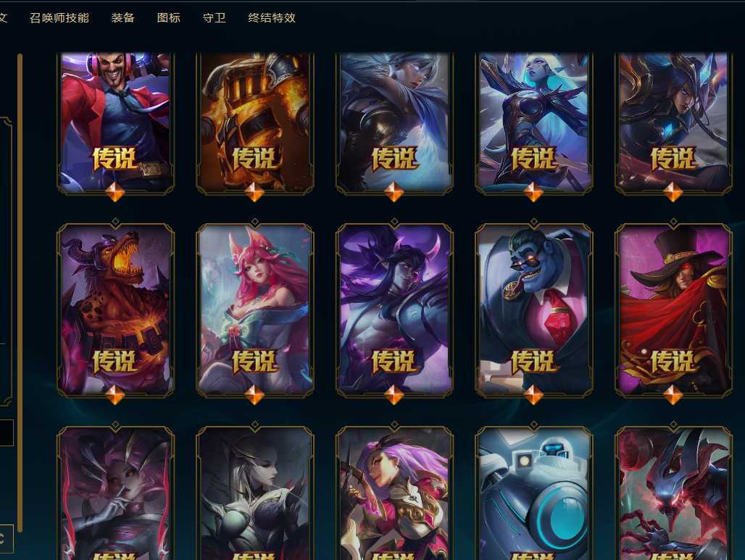Open the 召唤师技能 tab
The height and width of the screenshot is (560, 745).
click(x=59, y=18)
